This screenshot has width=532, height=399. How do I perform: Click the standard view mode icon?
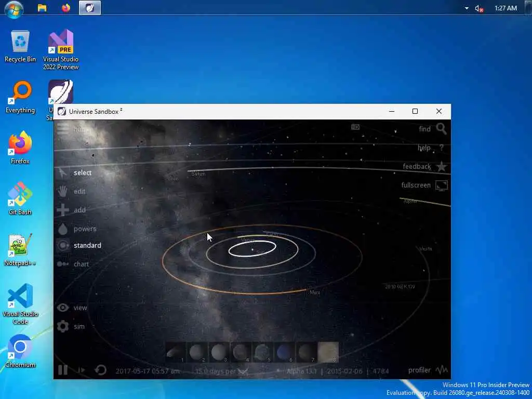pos(63,245)
